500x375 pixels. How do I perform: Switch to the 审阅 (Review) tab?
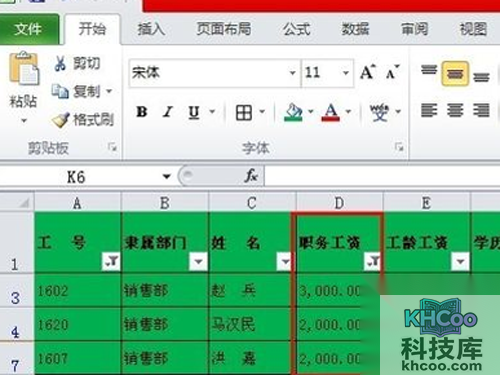coord(414,29)
